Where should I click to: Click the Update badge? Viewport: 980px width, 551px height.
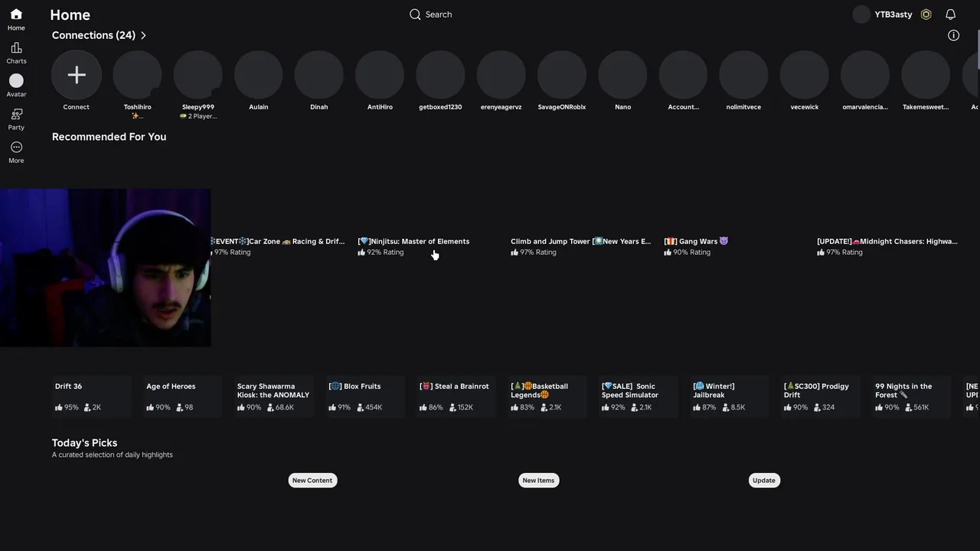(763, 481)
